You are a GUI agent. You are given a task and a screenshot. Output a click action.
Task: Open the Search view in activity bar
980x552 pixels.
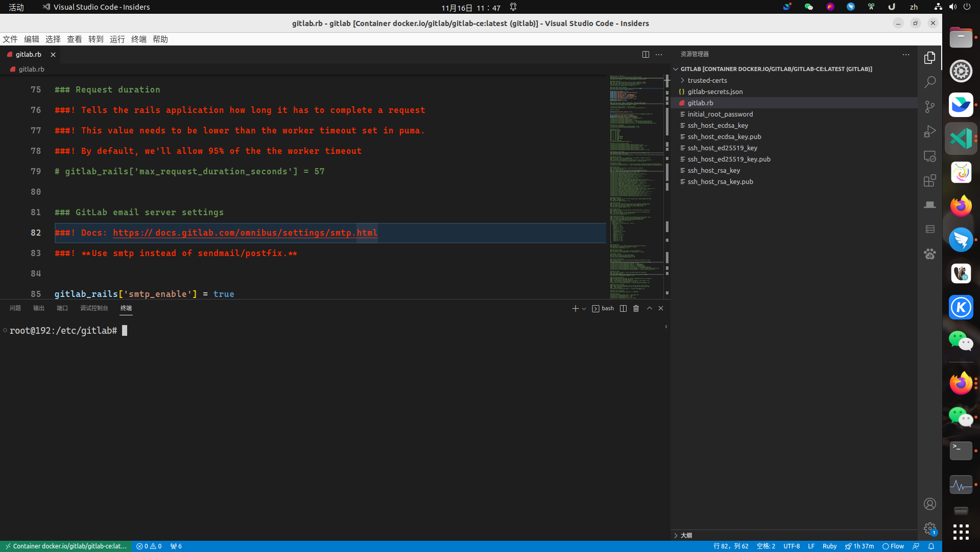(x=929, y=82)
